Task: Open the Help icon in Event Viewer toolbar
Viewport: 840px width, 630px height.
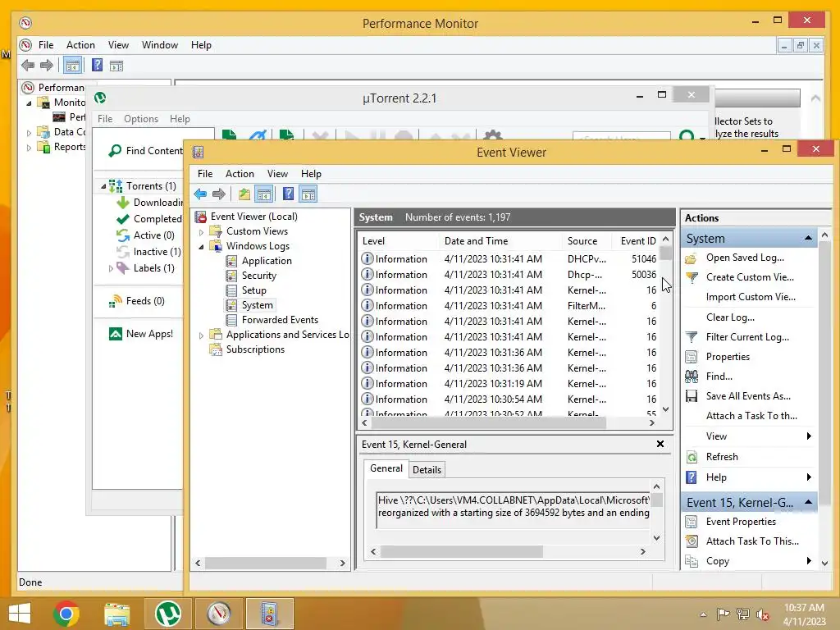Action: pyautogui.click(x=288, y=194)
